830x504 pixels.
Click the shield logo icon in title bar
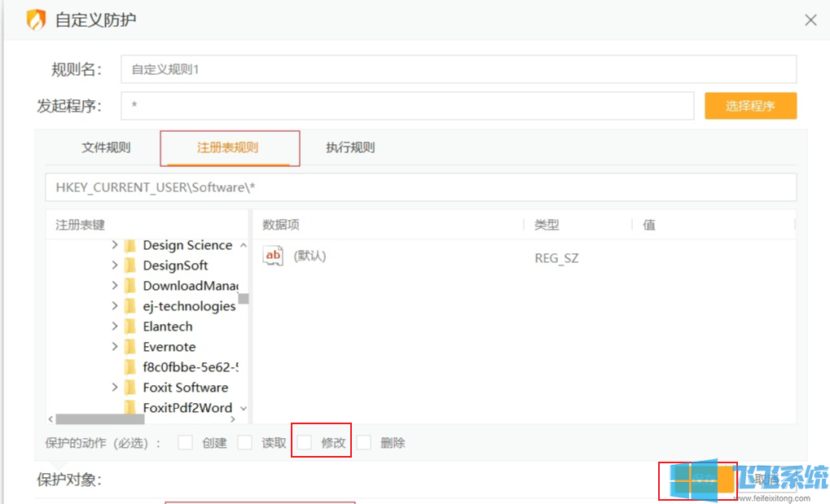coord(36,19)
